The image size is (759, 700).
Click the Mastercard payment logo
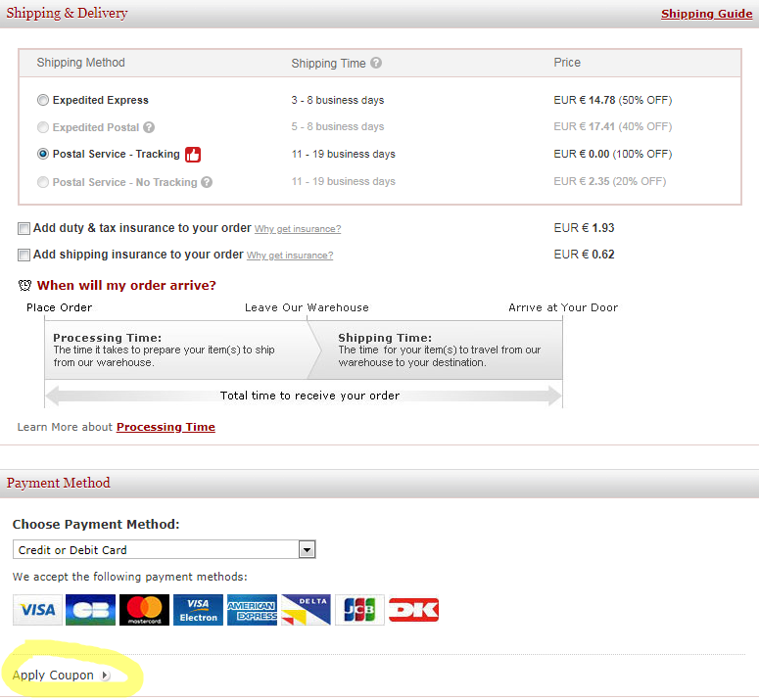145,610
